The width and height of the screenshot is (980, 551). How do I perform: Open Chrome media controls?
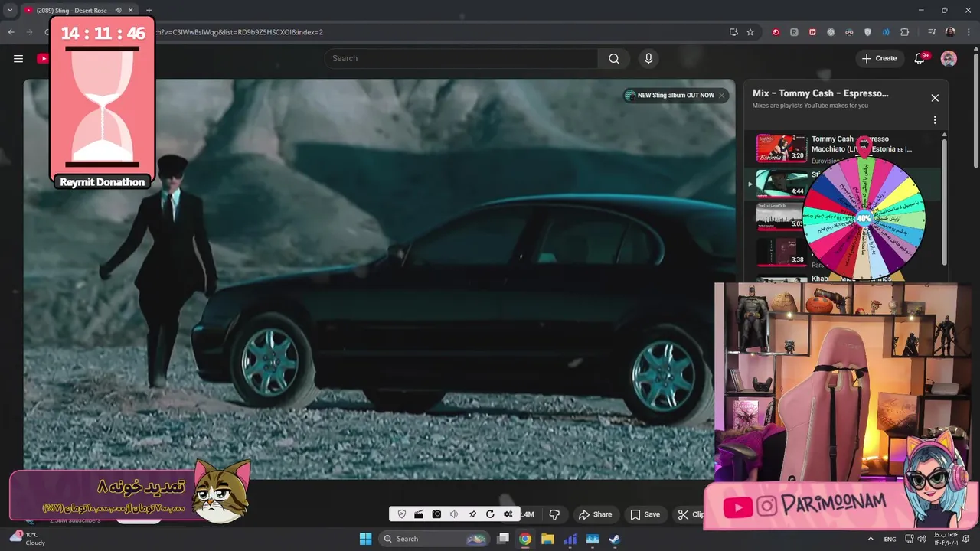932,32
